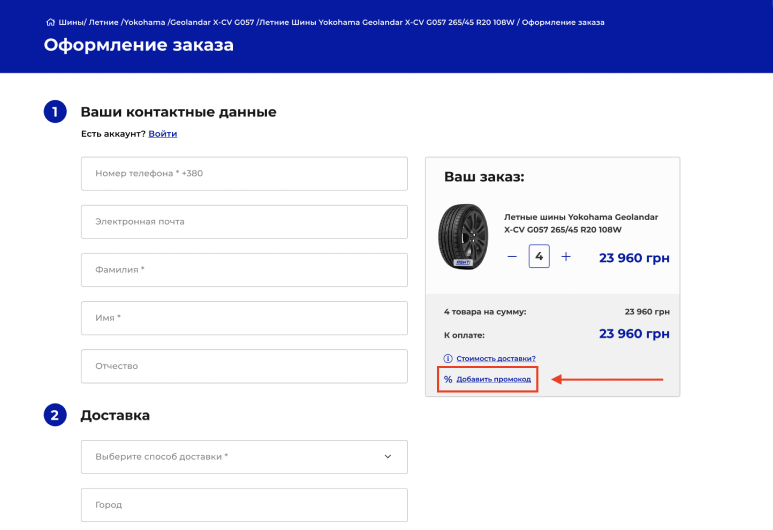Select the 'Фамилия' surname field
Viewport: 773px width, 530px height.
coord(244,269)
